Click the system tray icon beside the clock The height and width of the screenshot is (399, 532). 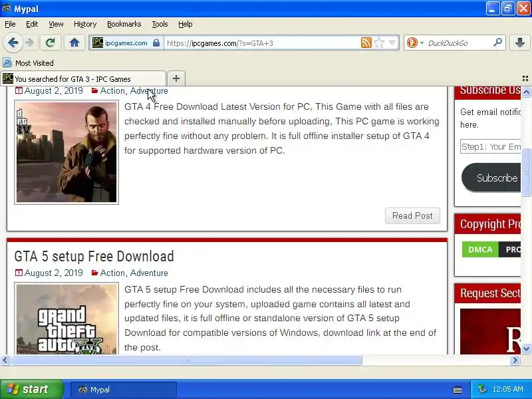[481, 389]
